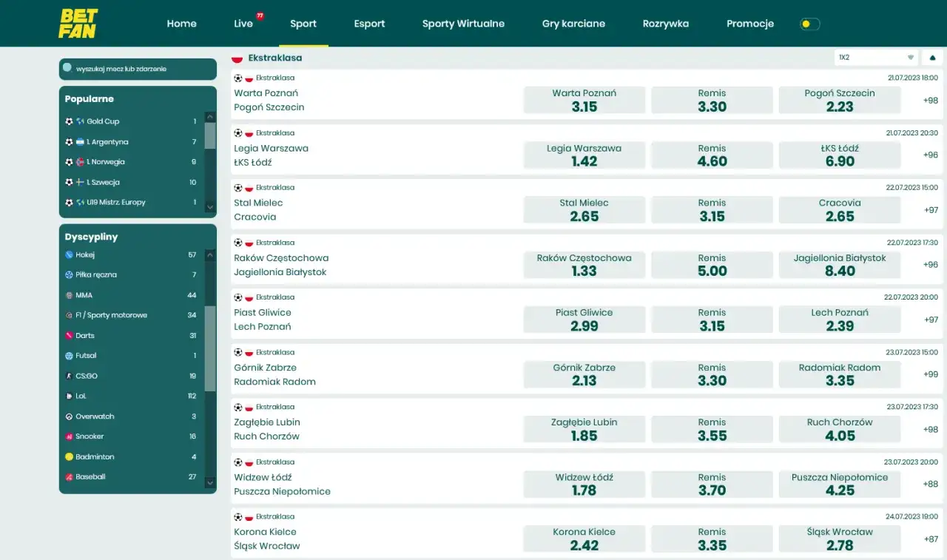Click the BETFAN logo
947x560 pixels.
point(78,24)
